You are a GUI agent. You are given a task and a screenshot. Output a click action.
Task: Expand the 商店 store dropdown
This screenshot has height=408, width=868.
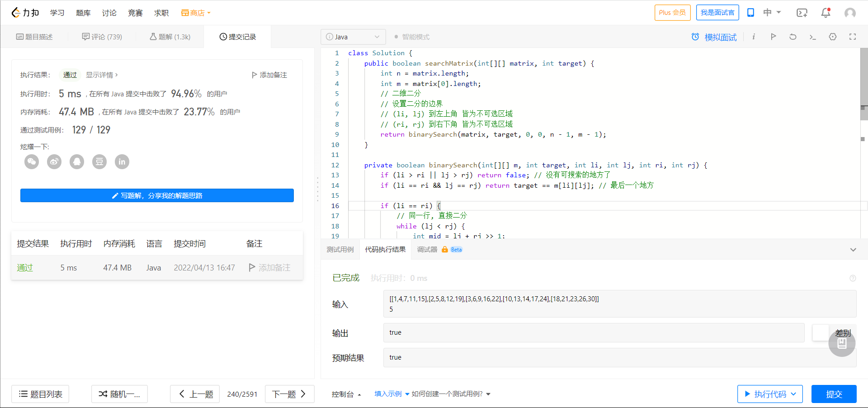[x=196, y=13]
